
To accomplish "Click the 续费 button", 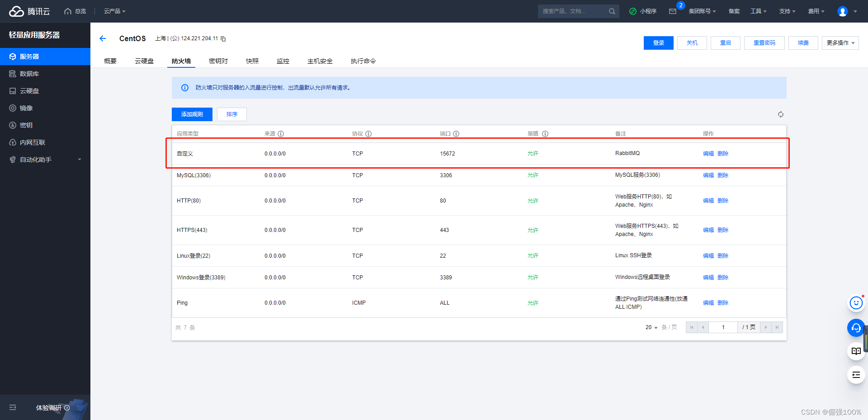I will [803, 43].
